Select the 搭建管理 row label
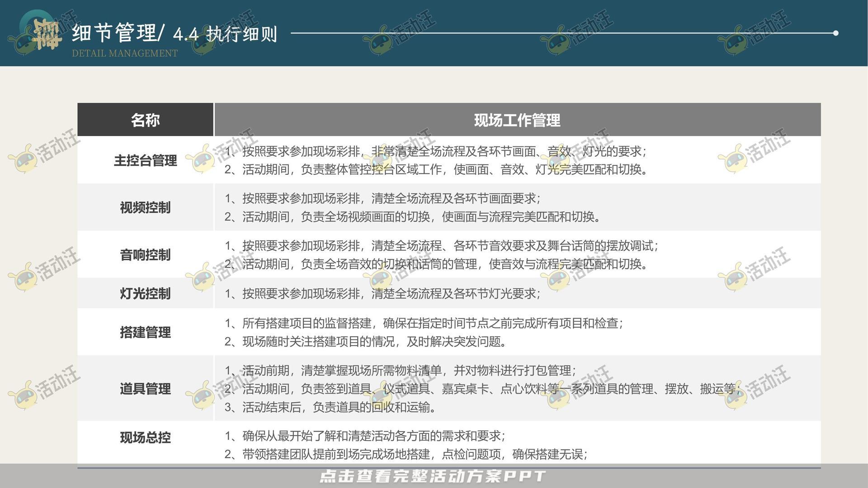Viewport: 868px width, 488px height. point(145,332)
